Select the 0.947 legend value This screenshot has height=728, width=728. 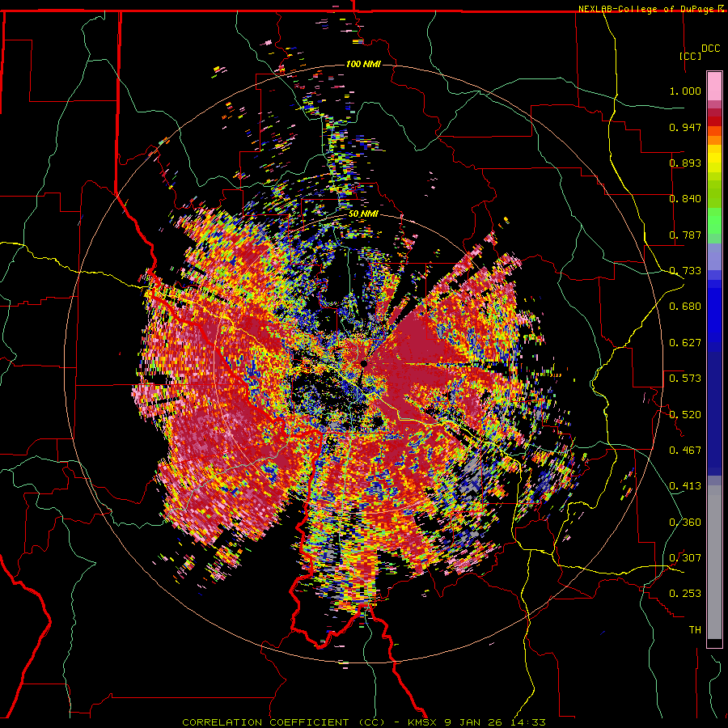coord(685,127)
